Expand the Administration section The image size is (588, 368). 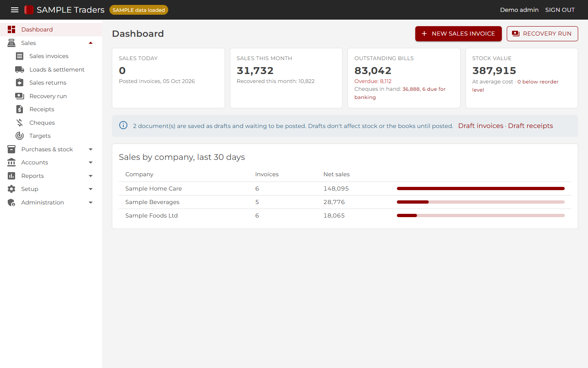(x=91, y=202)
